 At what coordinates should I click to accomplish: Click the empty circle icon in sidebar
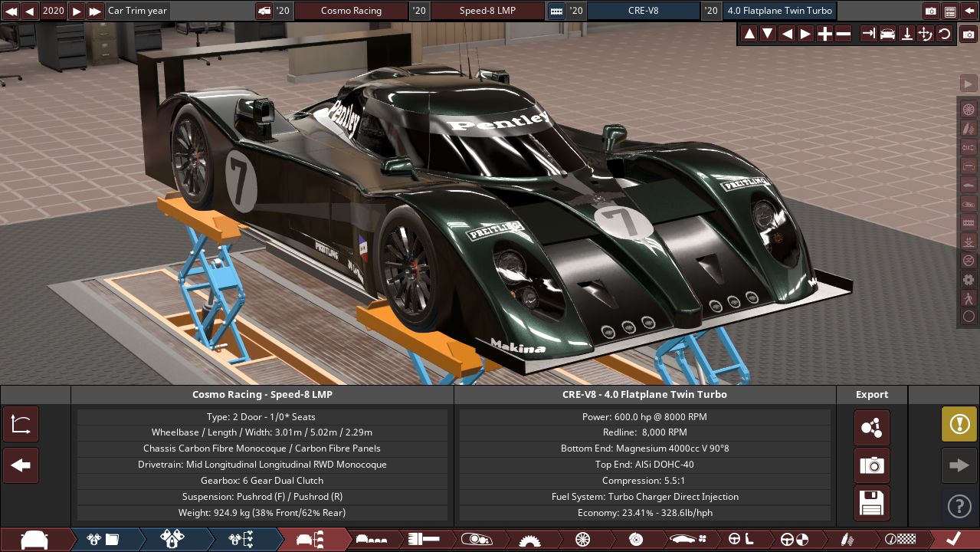tap(969, 316)
